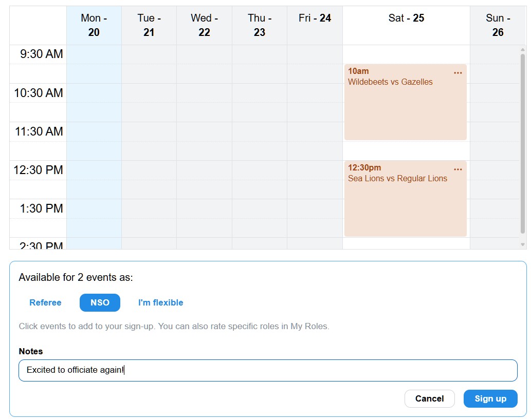Select Referee availability option
The height and width of the screenshot is (420, 531).
coord(45,302)
